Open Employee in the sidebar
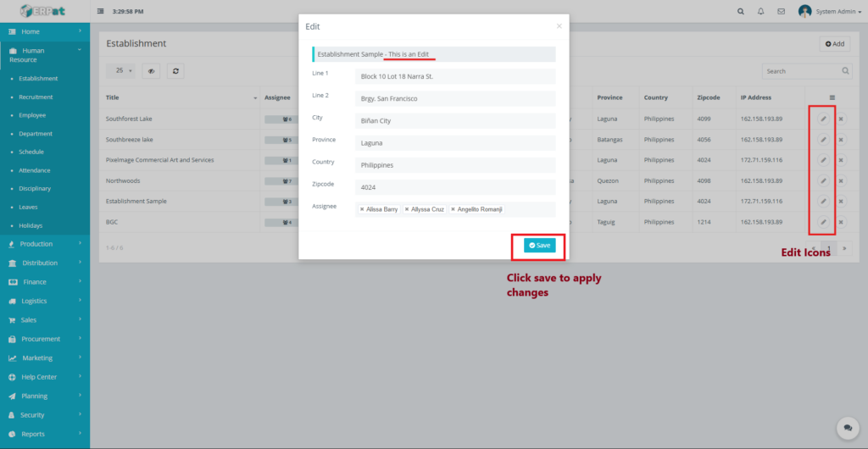 click(32, 115)
